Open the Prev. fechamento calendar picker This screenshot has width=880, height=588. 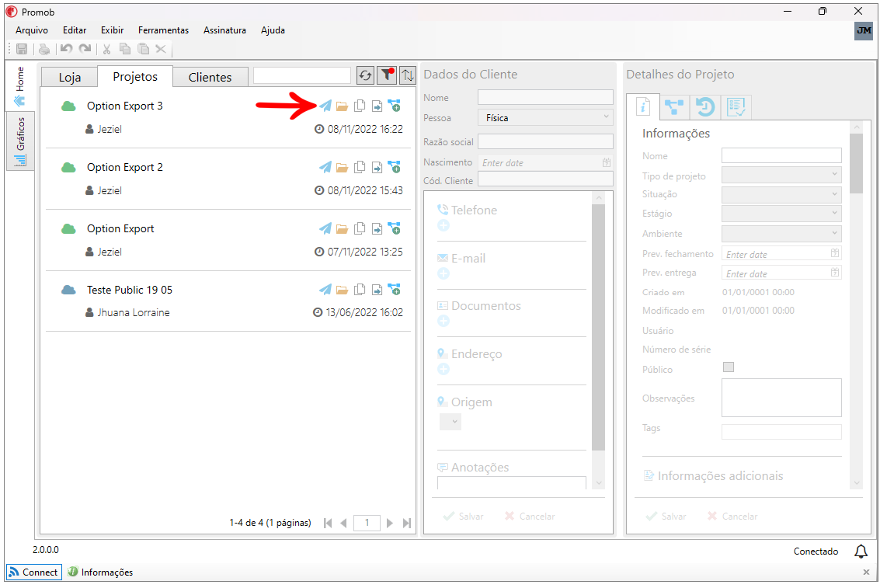tap(835, 253)
